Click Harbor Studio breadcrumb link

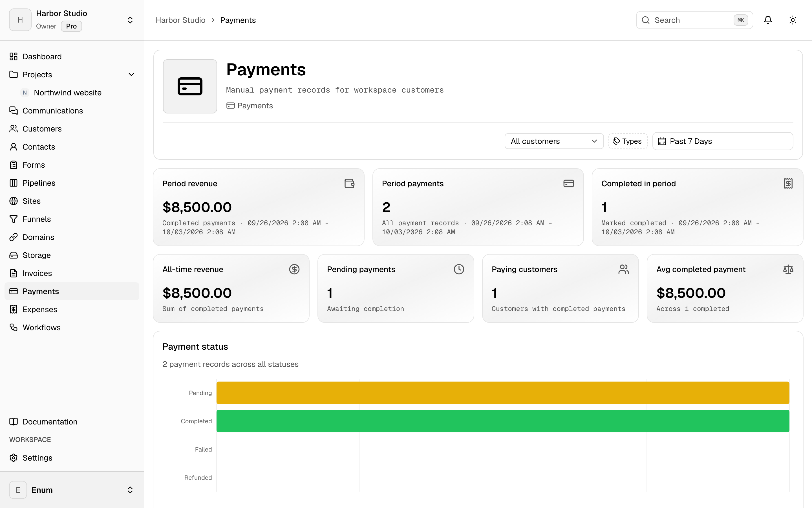pyautogui.click(x=180, y=20)
